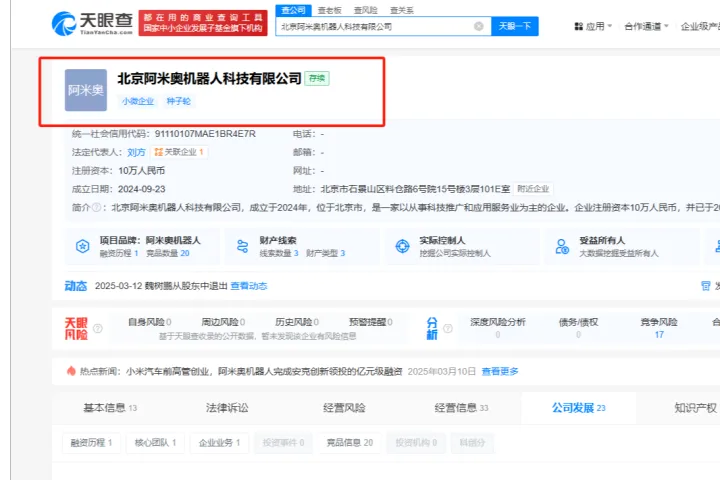Viewport: 720px width, 480px height.
Task: Click the 分析 help question icon
Action: click(448, 328)
